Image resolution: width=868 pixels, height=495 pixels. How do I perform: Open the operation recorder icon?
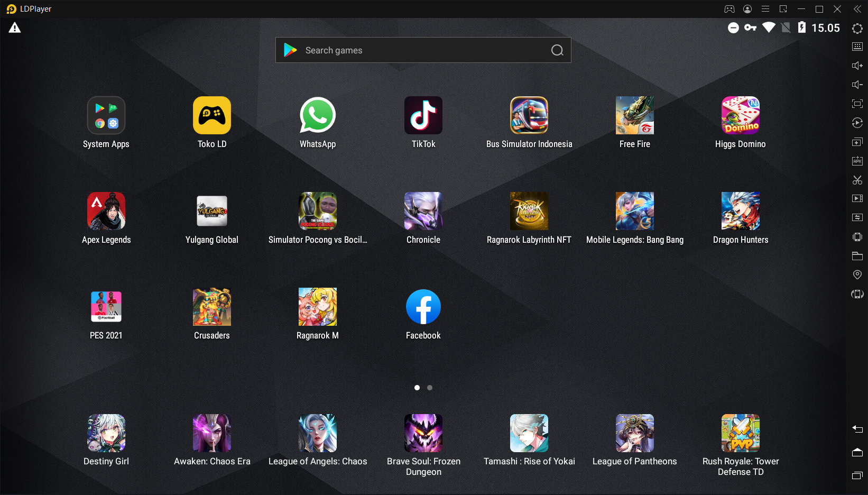pos(857,123)
